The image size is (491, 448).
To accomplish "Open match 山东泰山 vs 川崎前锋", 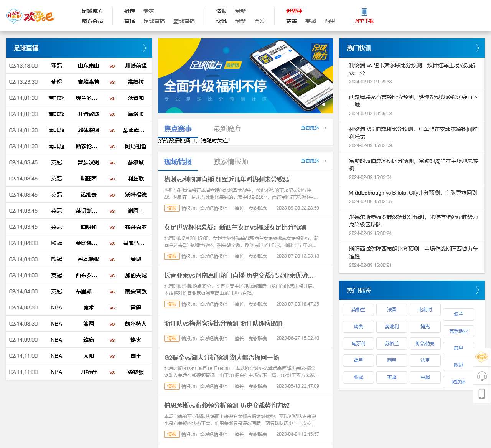I will (x=79, y=66).
